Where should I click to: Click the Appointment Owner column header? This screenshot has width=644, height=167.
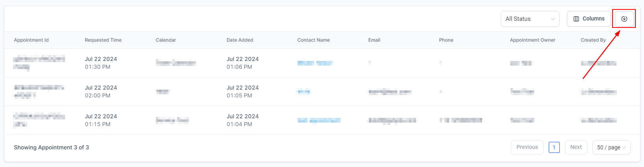point(532,40)
